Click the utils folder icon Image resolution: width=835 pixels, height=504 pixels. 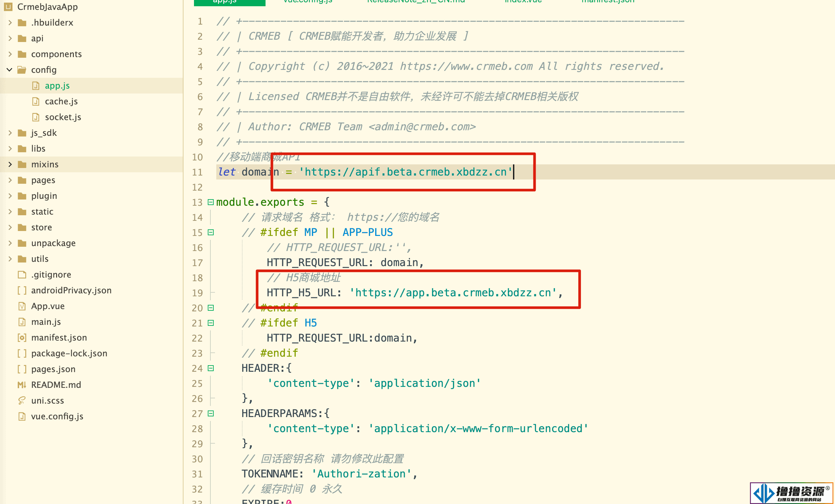22,259
